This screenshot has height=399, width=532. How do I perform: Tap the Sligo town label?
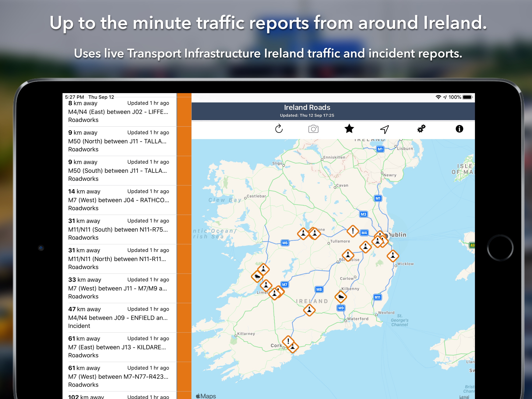coord(277,163)
